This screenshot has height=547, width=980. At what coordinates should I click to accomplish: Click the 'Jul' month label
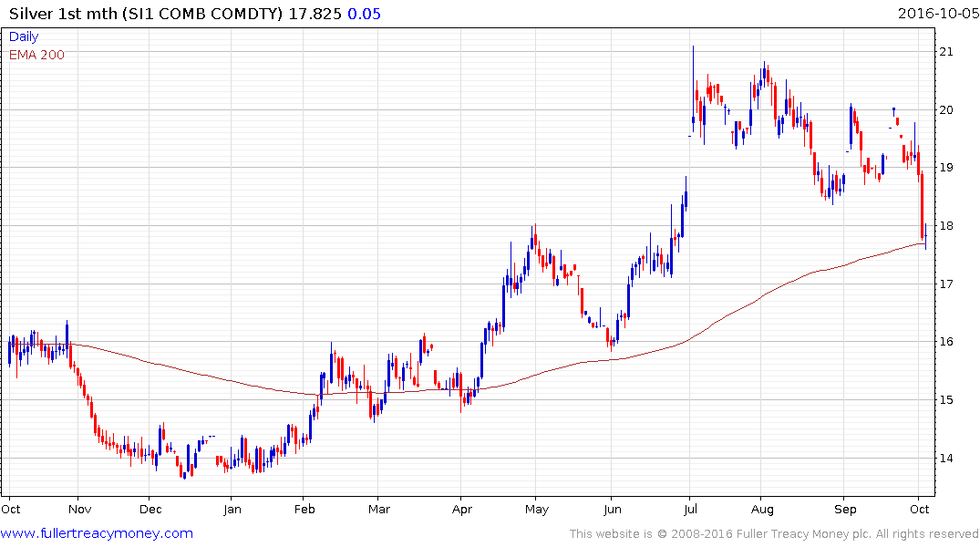tap(690, 509)
